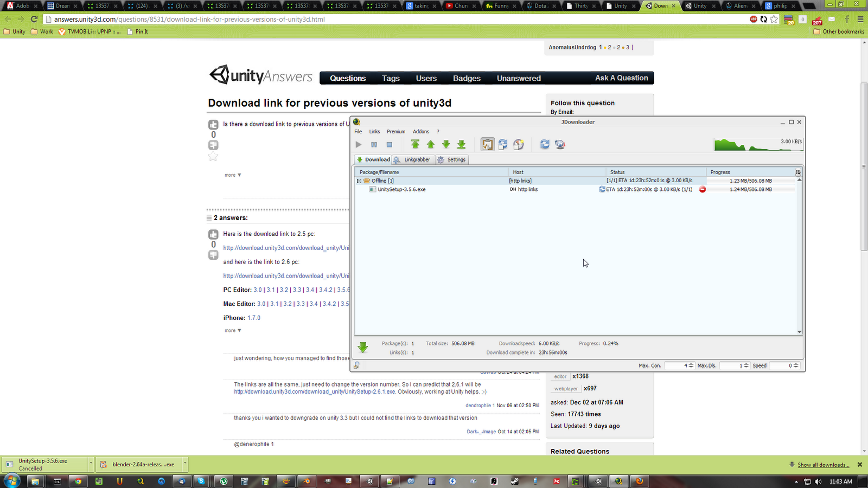The height and width of the screenshot is (488, 868).
Task: Collapse the Offline [1] package
Action: coord(359,181)
